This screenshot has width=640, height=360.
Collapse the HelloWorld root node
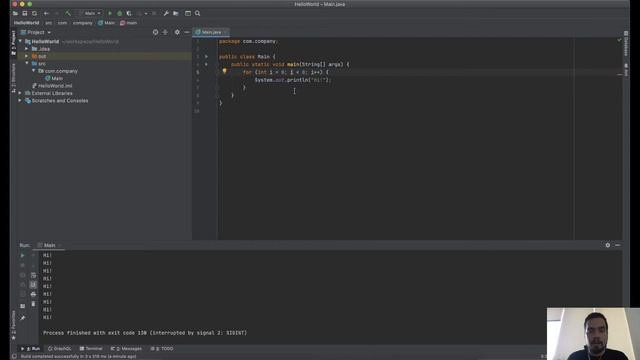coord(20,42)
